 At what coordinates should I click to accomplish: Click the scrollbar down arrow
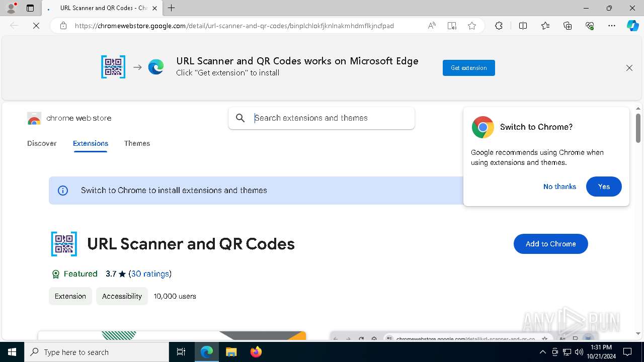[x=638, y=334]
